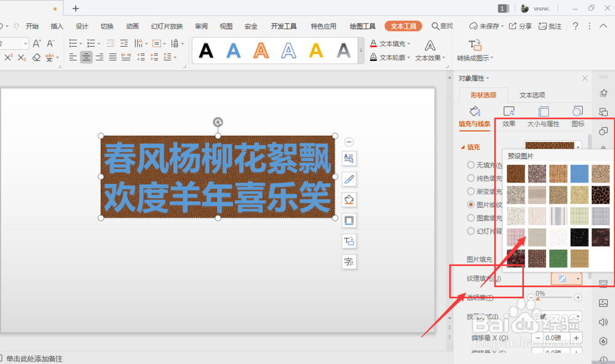Select Picture or Texture fill radio button
Screen dimensions: 615x364
point(470,205)
